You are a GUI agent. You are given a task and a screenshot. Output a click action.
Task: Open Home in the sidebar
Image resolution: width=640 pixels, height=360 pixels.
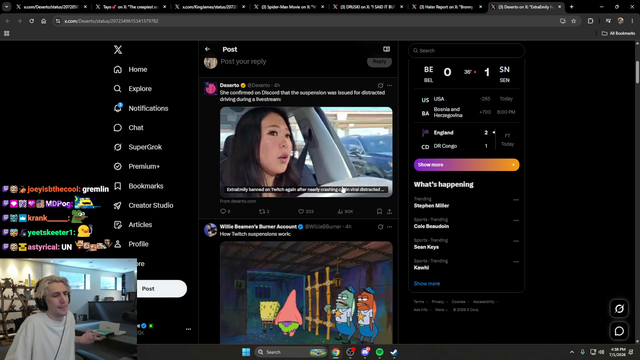pos(131,69)
